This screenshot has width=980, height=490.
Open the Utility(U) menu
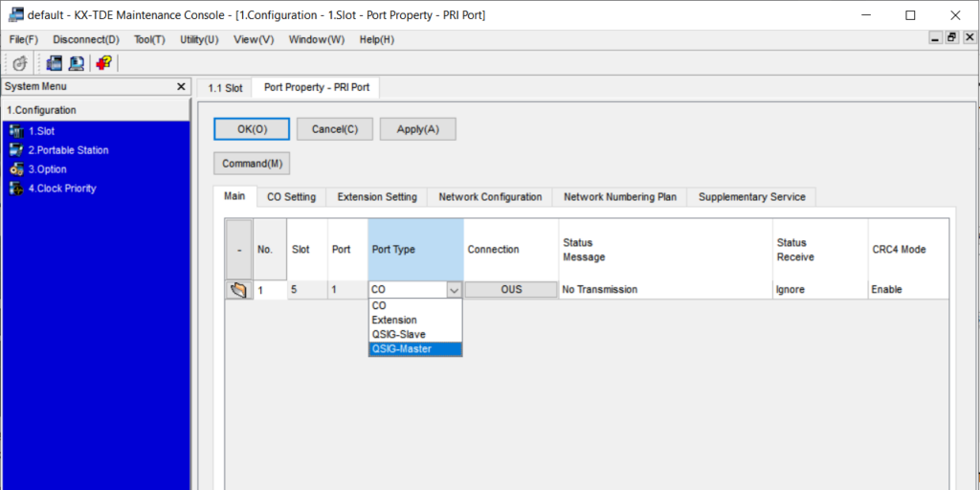199,39
